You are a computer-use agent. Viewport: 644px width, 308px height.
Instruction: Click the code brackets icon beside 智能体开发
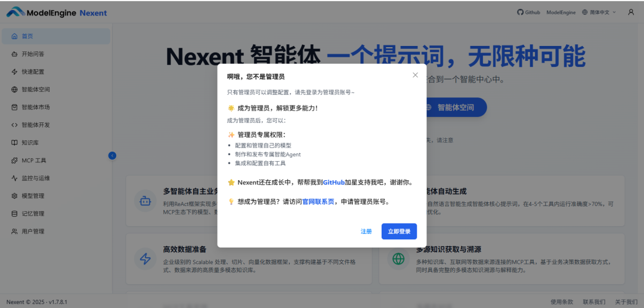point(14,125)
